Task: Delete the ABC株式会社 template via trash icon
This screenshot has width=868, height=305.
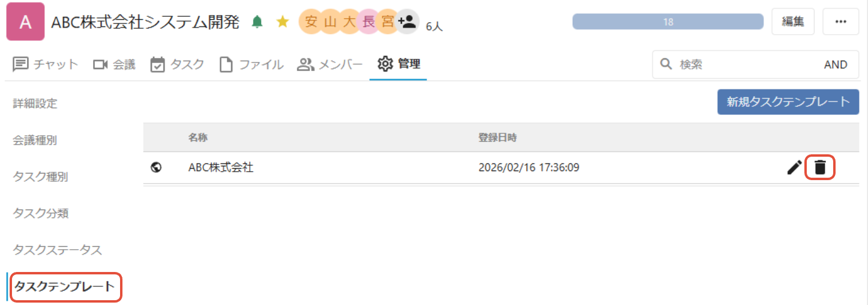Action: [820, 168]
